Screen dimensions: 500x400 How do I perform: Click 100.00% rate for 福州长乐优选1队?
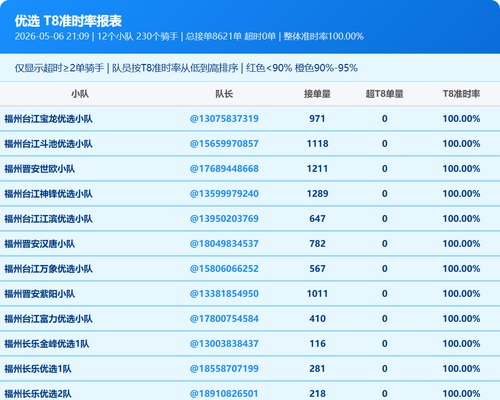pos(461,369)
